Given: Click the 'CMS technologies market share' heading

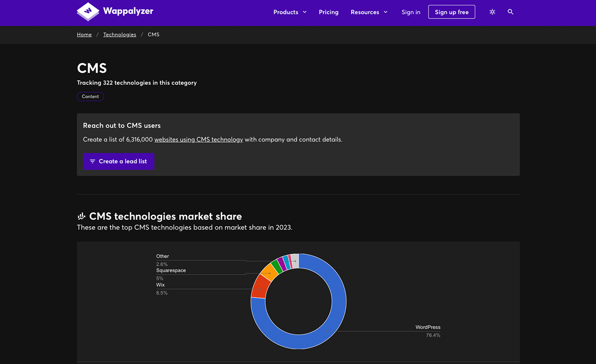Looking at the screenshot, I should [x=165, y=217].
